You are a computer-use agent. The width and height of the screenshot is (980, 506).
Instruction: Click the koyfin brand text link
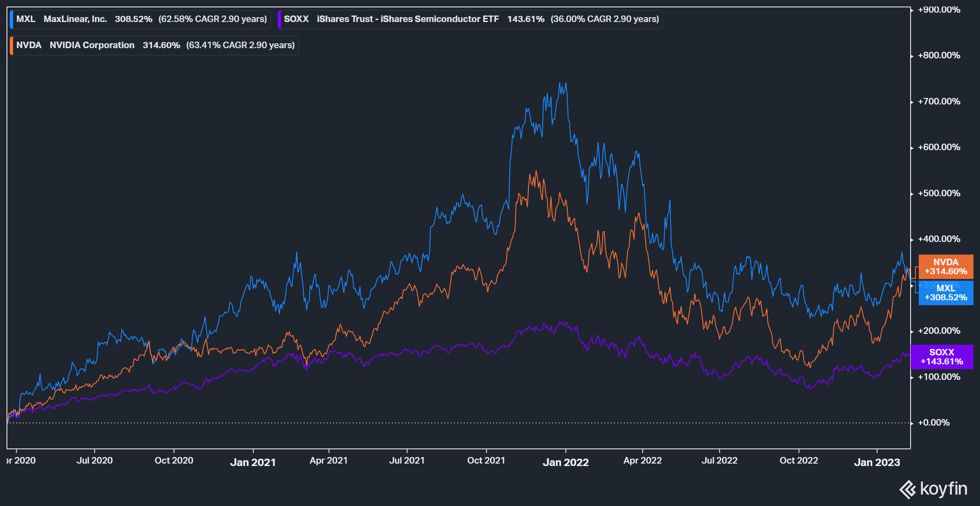tap(944, 488)
